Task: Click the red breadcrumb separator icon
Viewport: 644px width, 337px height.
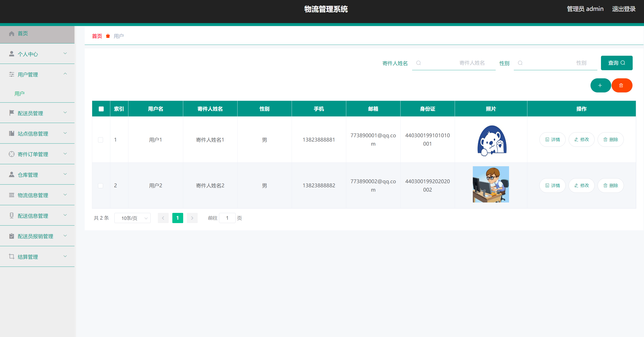Action: tap(108, 36)
